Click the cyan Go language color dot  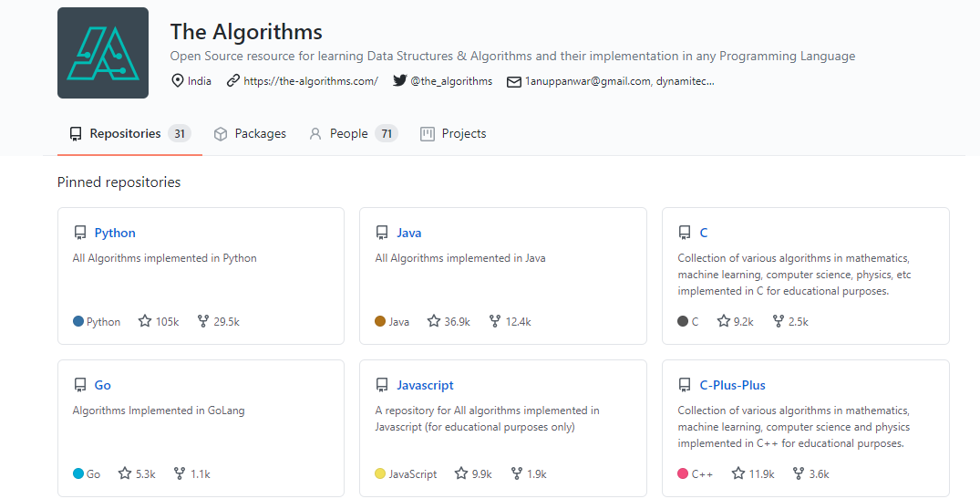tap(78, 474)
